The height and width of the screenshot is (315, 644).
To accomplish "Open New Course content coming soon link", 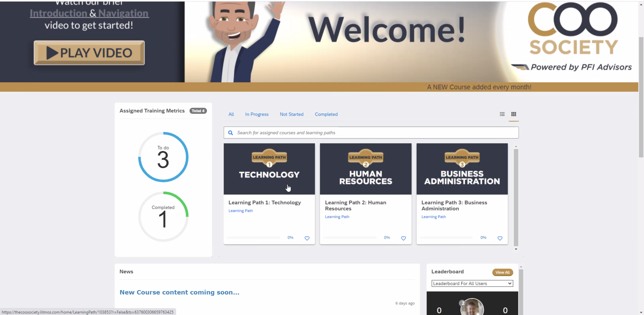I will coord(179,292).
